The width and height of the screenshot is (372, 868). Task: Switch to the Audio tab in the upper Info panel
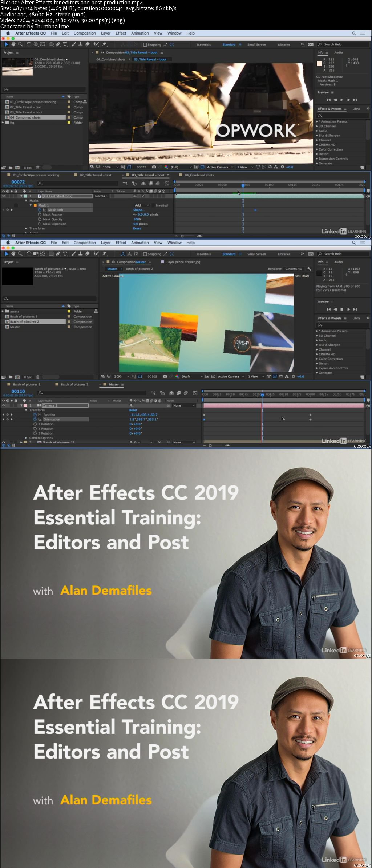pyautogui.click(x=338, y=53)
